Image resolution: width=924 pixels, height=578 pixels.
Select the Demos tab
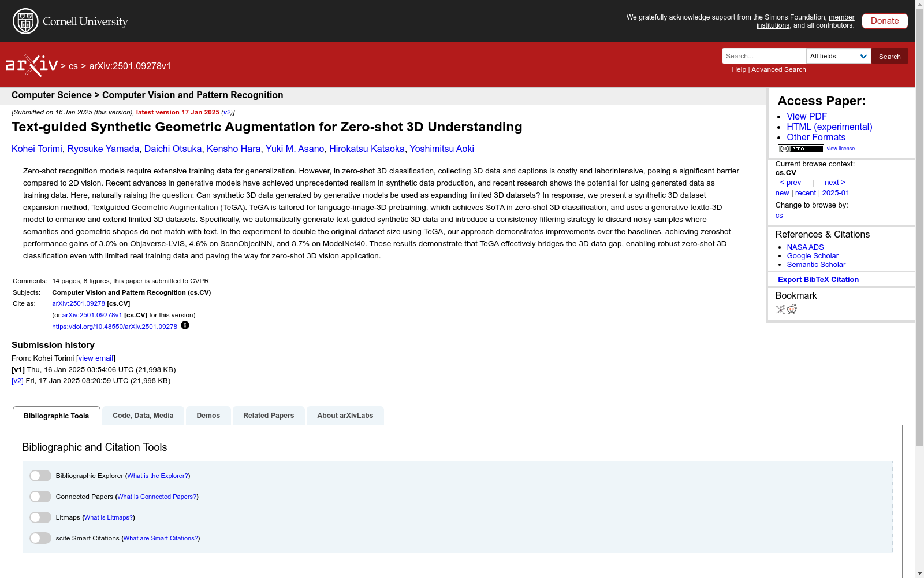point(208,415)
